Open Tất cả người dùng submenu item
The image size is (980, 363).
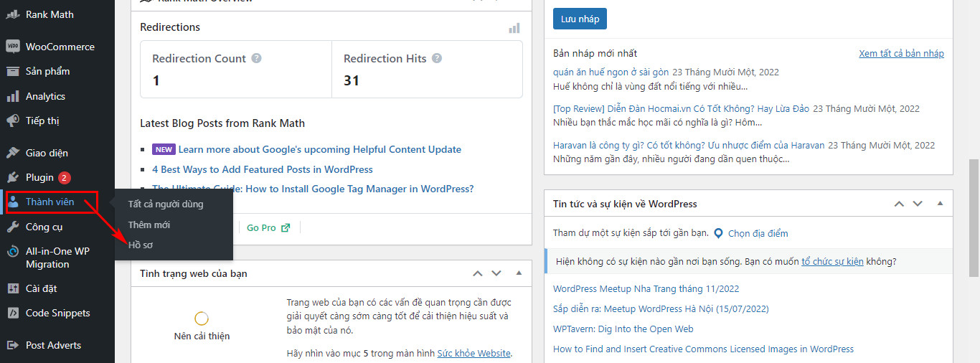coord(166,204)
